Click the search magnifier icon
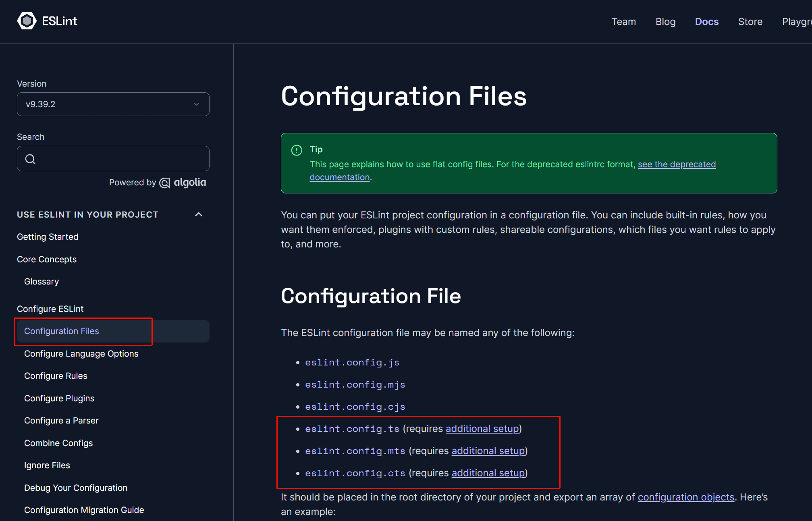The height and width of the screenshot is (521, 812). coord(30,159)
